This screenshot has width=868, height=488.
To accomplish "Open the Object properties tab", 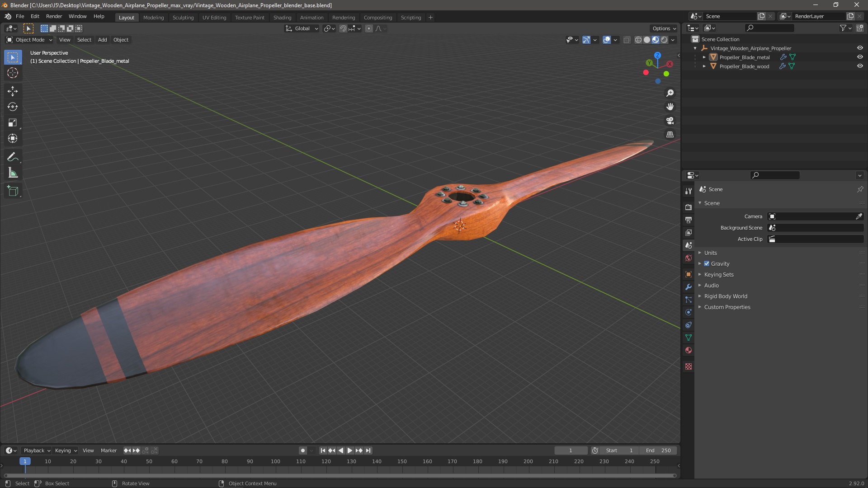I will pos(688,274).
